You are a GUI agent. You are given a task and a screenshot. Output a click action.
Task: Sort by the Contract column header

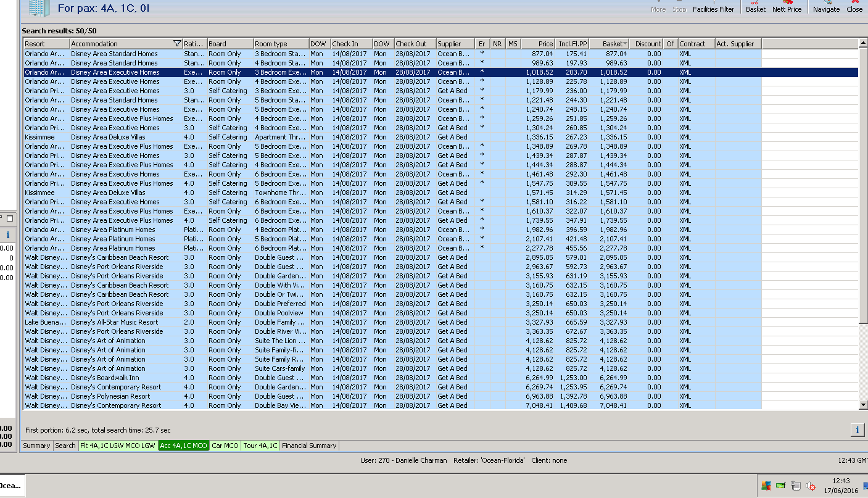point(696,44)
